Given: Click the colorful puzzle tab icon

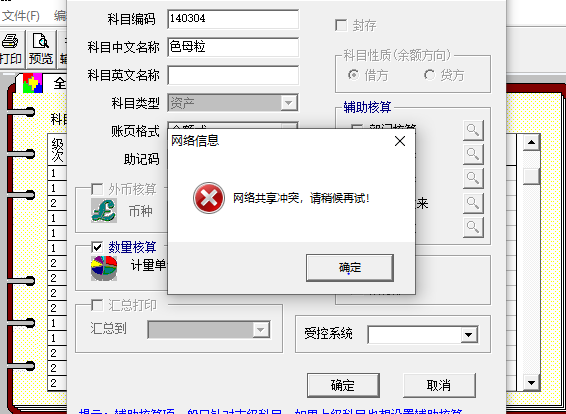Looking at the screenshot, I should point(33,83).
